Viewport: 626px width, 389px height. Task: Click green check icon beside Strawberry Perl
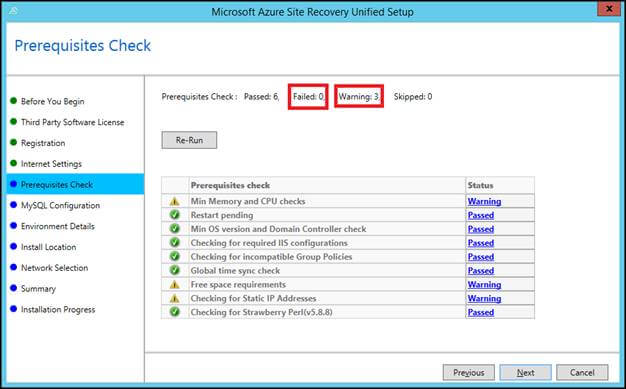pos(174,312)
